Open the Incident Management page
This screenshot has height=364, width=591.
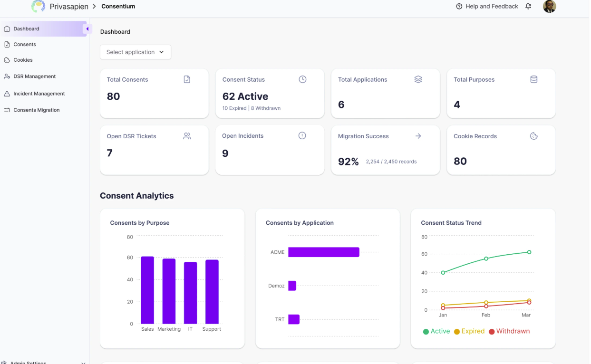point(39,94)
